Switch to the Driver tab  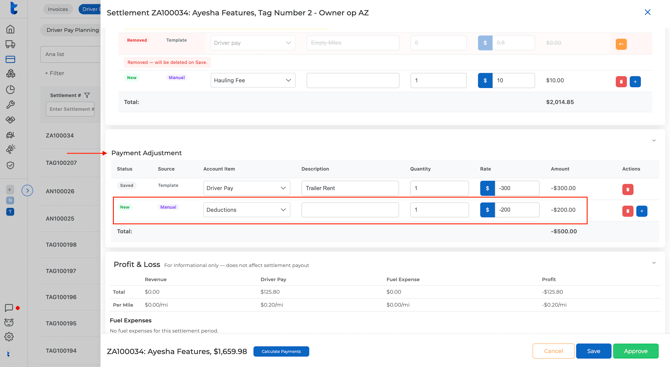pos(89,9)
